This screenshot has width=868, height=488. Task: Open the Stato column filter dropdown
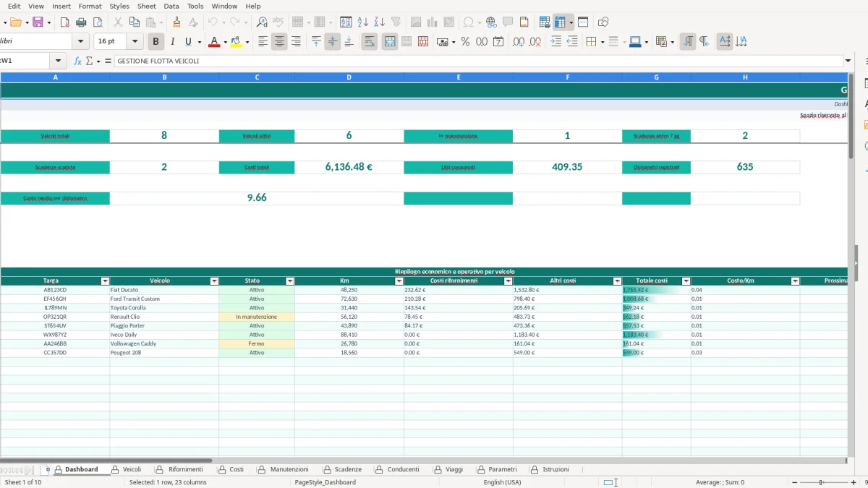(290, 281)
